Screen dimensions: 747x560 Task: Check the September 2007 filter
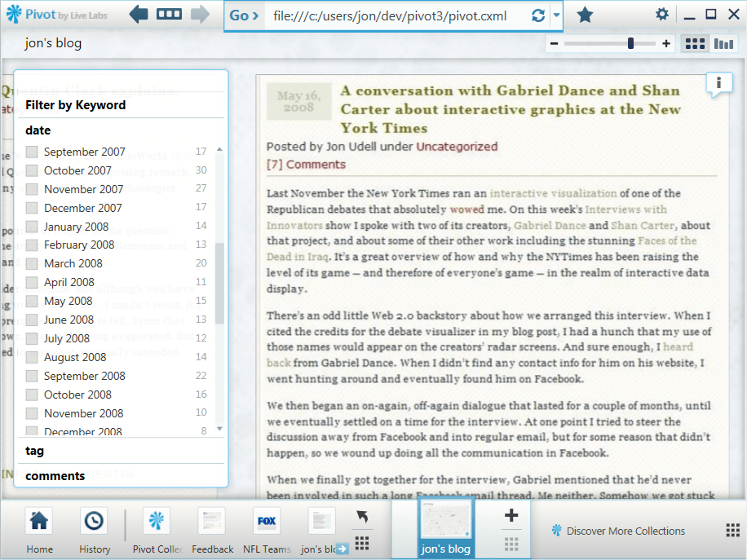coord(32,152)
